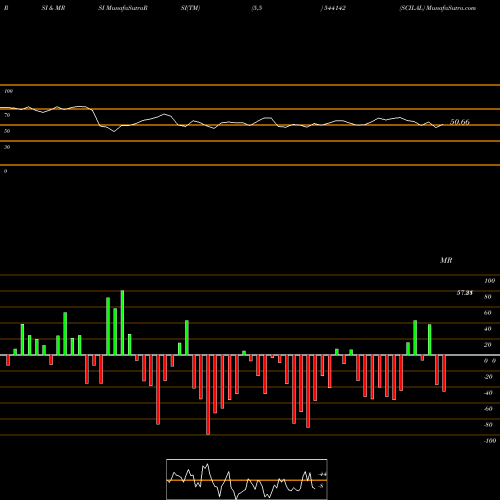Viewport: 500px width, 500px height.
Task: Click the MR axis label -40
Action: pyautogui.click(x=488, y=393)
